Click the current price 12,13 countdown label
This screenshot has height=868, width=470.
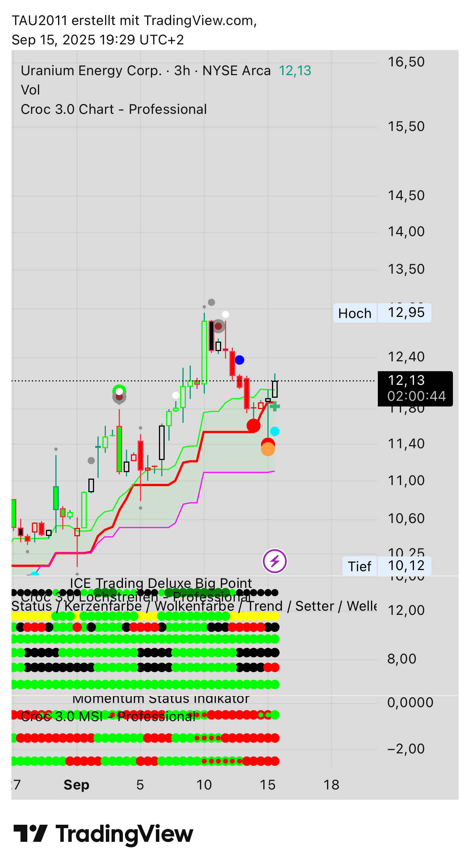pyautogui.click(x=415, y=389)
